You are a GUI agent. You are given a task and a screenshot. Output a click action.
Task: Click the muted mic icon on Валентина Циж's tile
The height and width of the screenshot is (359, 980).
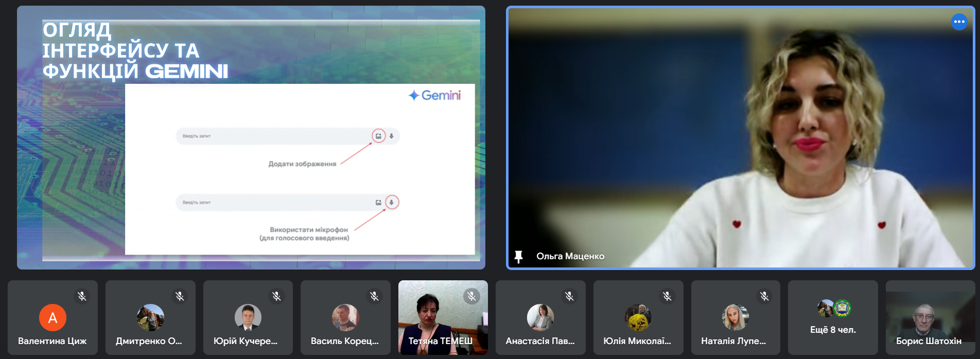[82, 296]
